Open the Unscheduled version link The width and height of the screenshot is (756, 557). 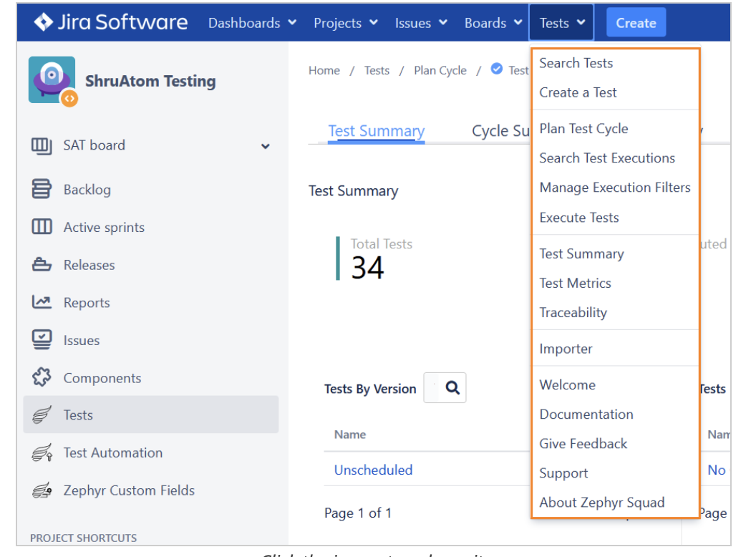(x=373, y=470)
